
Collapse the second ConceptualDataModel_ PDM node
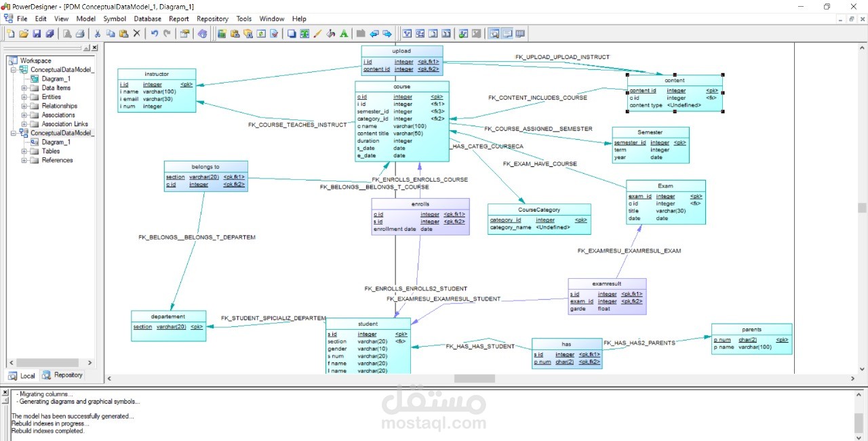[15, 133]
